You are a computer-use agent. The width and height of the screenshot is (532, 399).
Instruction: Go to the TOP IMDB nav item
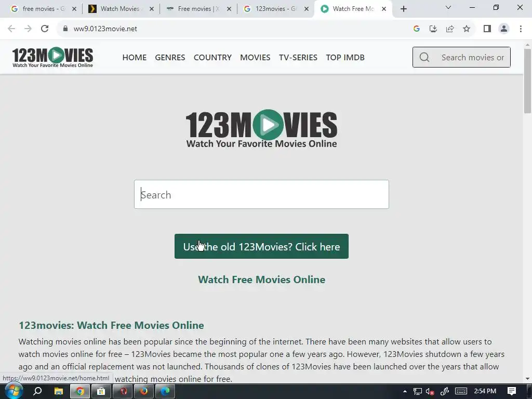coord(345,57)
